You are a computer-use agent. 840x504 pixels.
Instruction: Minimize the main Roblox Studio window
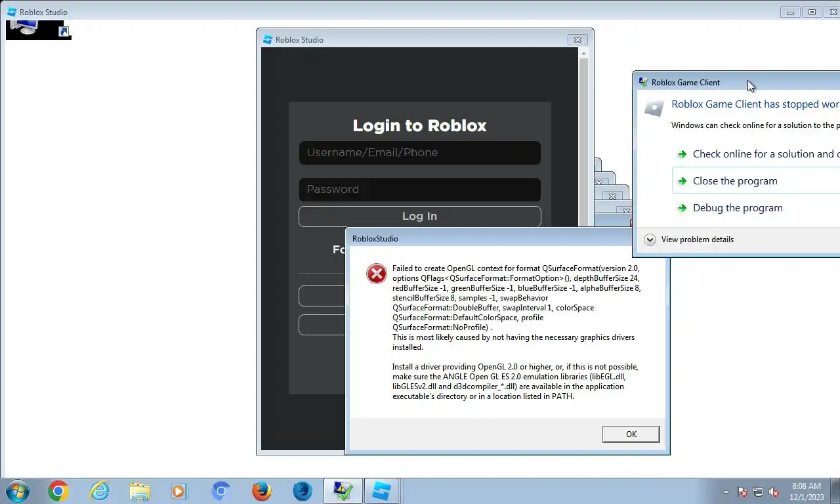(790, 12)
